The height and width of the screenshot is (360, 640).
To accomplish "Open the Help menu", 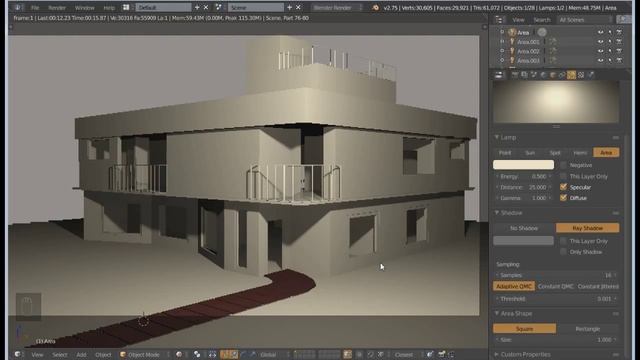I will 109,8.
